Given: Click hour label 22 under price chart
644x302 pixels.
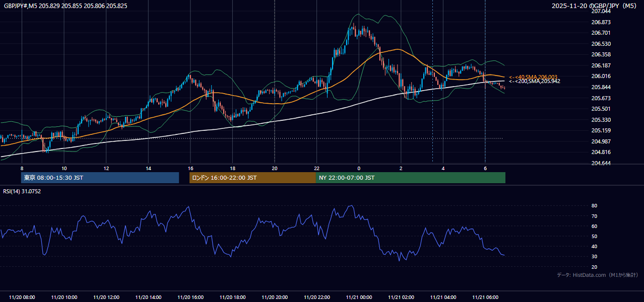Looking at the screenshot, I should point(316,168).
